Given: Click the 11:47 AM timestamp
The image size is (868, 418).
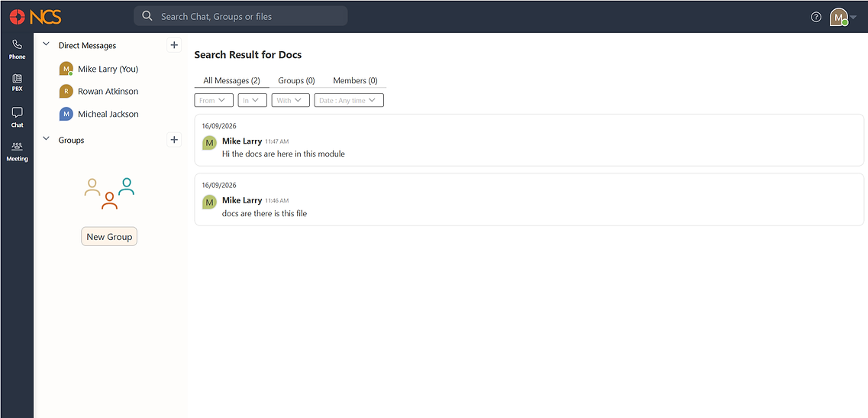Looking at the screenshot, I should point(277,141).
